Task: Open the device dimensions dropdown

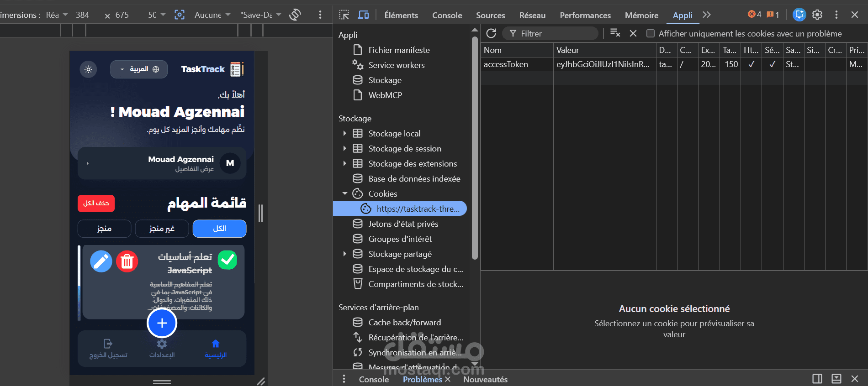Action: (x=57, y=15)
